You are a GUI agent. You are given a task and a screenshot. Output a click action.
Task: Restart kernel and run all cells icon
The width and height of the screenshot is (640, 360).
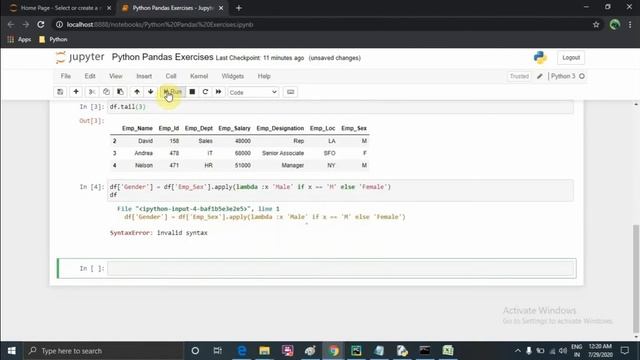[x=219, y=92]
